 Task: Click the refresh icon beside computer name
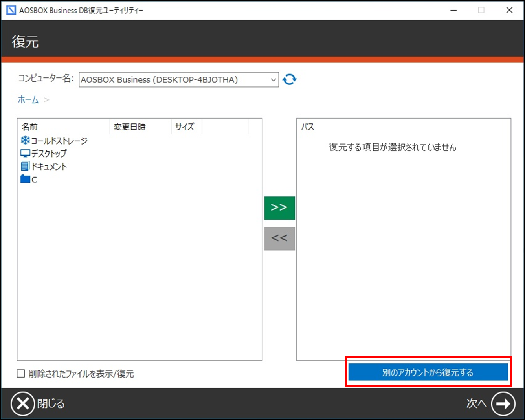[290, 79]
